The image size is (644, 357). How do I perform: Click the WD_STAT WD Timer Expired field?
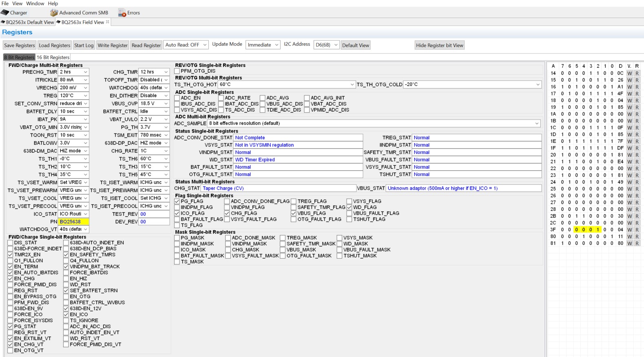coord(298,160)
